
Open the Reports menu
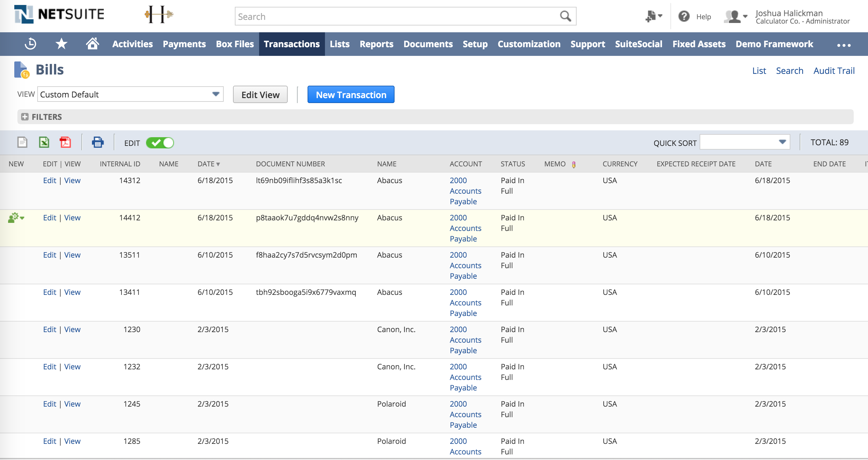[376, 44]
